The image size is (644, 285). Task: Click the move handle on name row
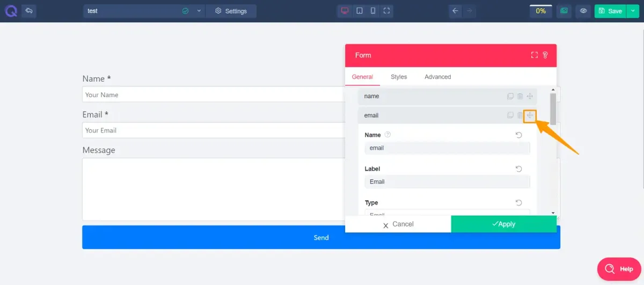530,97
